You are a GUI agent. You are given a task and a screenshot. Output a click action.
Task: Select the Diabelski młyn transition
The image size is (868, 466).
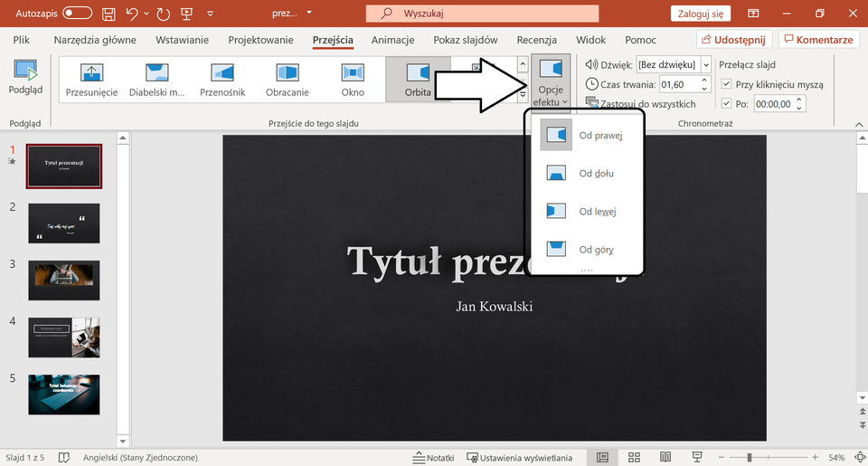click(156, 80)
